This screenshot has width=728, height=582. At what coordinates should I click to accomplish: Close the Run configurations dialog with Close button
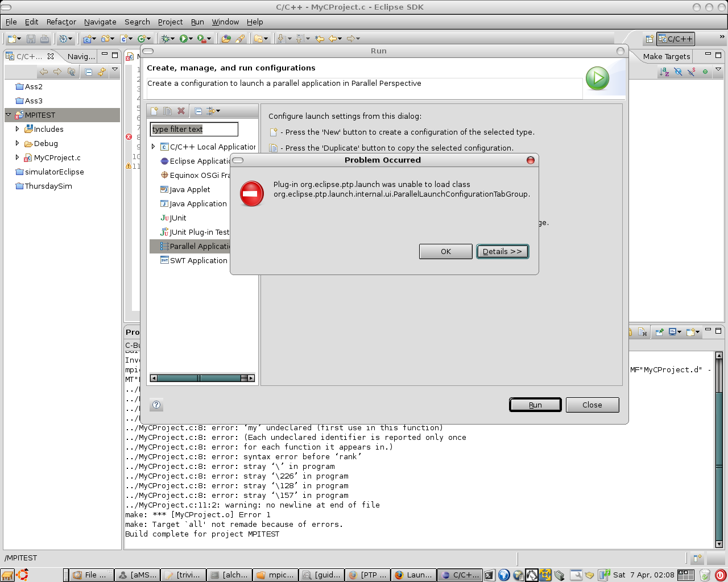tap(592, 405)
